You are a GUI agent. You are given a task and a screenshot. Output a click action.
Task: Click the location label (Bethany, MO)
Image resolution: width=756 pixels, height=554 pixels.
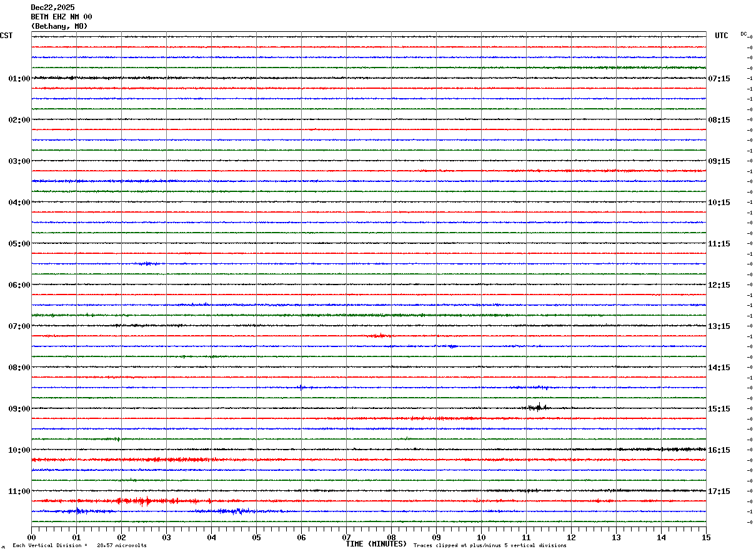[x=59, y=26]
